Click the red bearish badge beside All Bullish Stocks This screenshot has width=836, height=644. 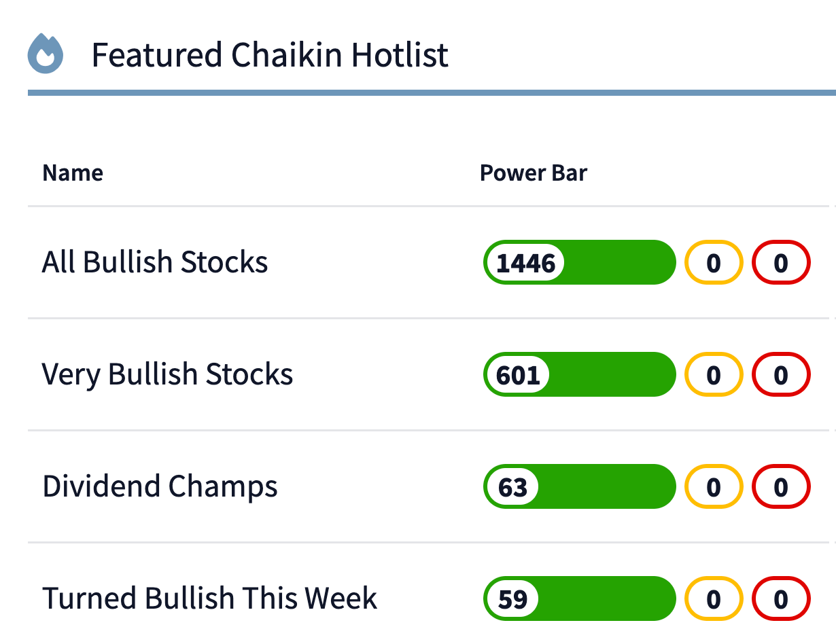pos(780,262)
